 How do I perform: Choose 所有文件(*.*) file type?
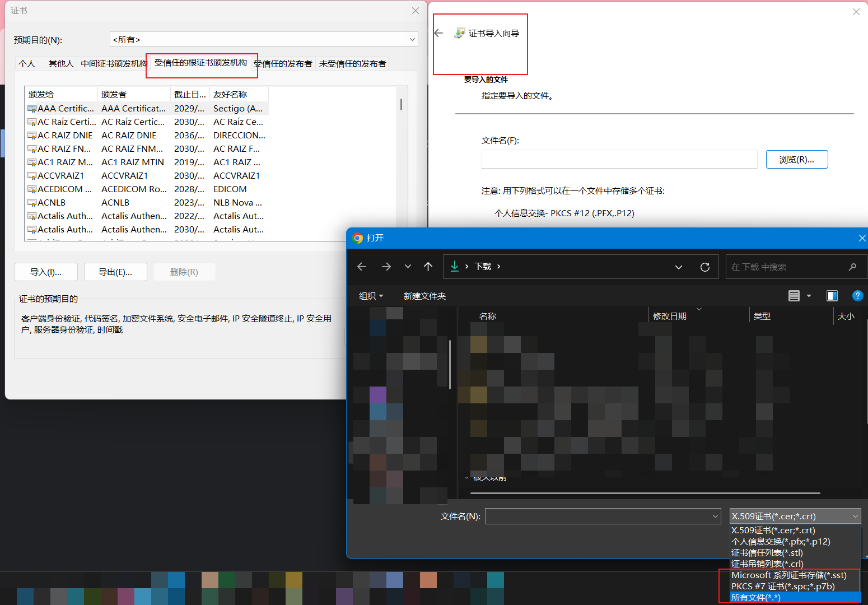(x=795, y=598)
